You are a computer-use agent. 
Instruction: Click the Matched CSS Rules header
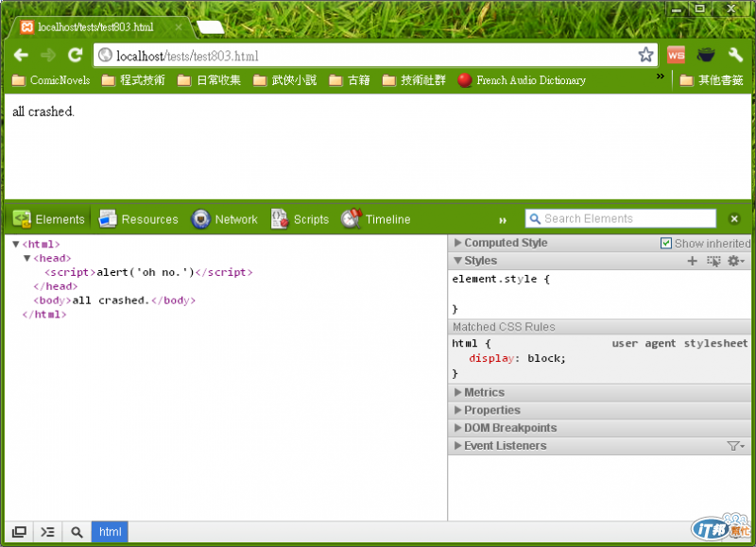[x=504, y=327]
